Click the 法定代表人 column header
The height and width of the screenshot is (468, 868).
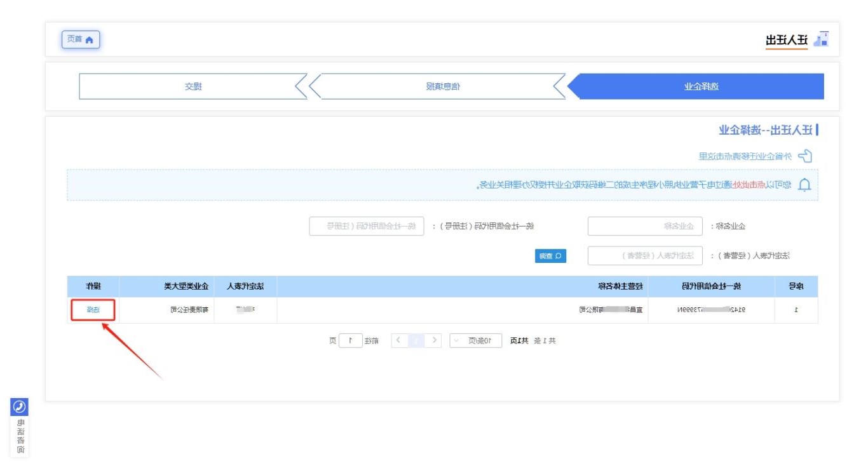click(245, 286)
